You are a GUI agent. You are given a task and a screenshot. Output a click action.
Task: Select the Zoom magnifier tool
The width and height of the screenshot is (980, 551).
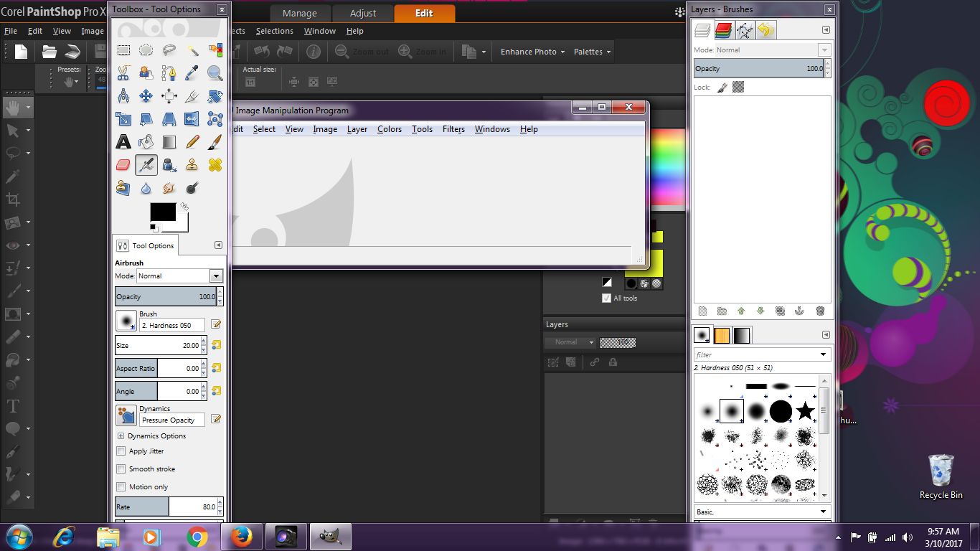[215, 73]
